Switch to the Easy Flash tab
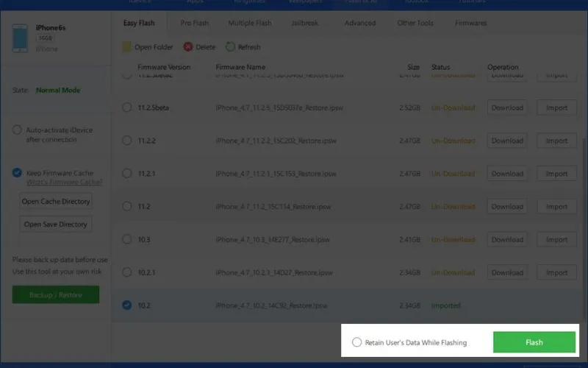The image size is (588, 368). (x=139, y=23)
